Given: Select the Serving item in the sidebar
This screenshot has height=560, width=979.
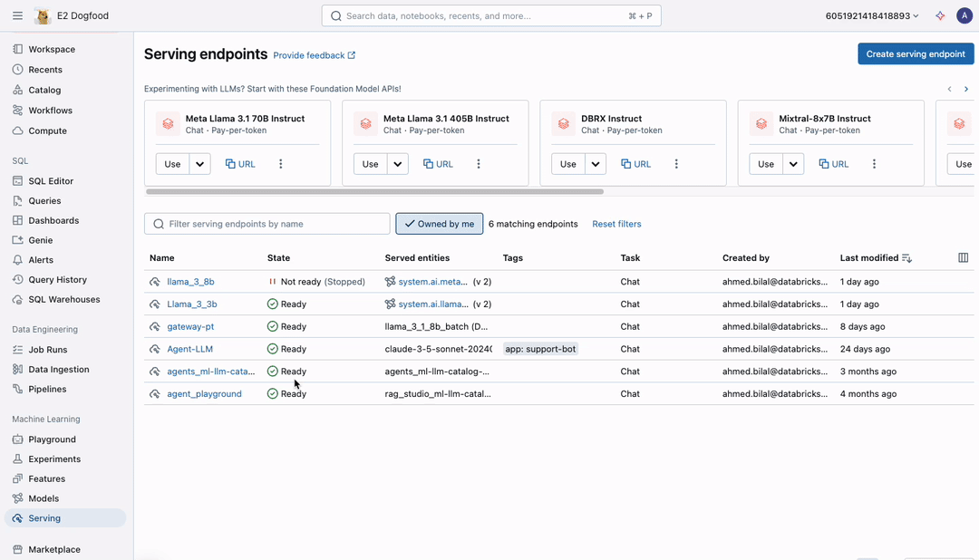Looking at the screenshot, I should tap(44, 518).
